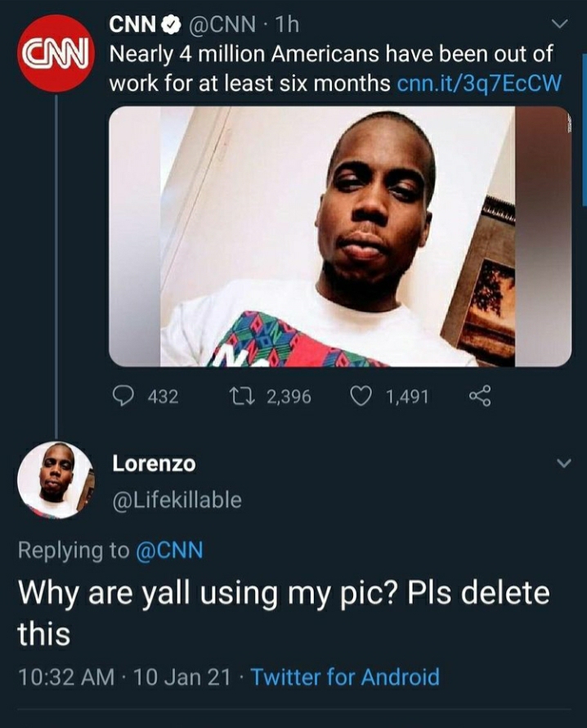Image resolution: width=587 pixels, height=728 pixels.
Task: Tap the share icon under the tweet
Action: point(480,397)
